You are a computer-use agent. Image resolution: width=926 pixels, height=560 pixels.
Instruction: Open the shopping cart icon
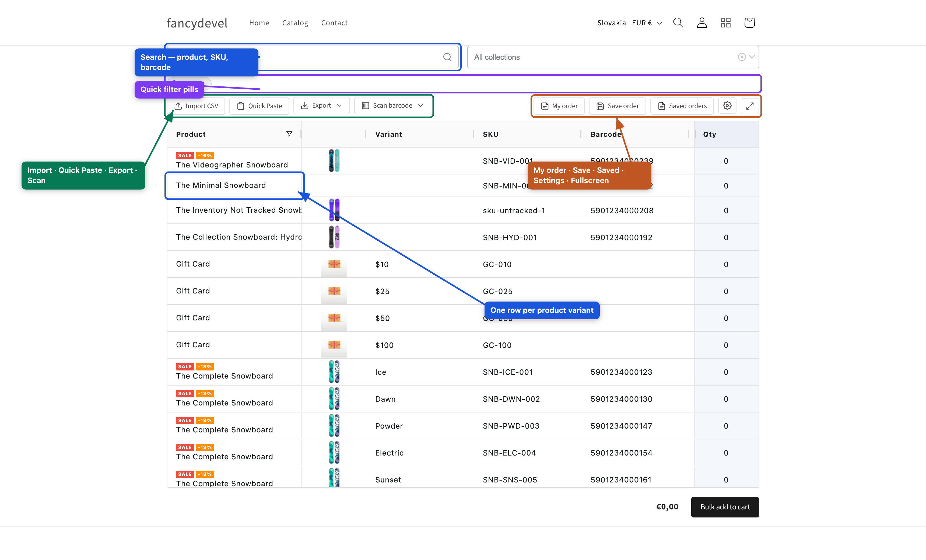(749, 23)
